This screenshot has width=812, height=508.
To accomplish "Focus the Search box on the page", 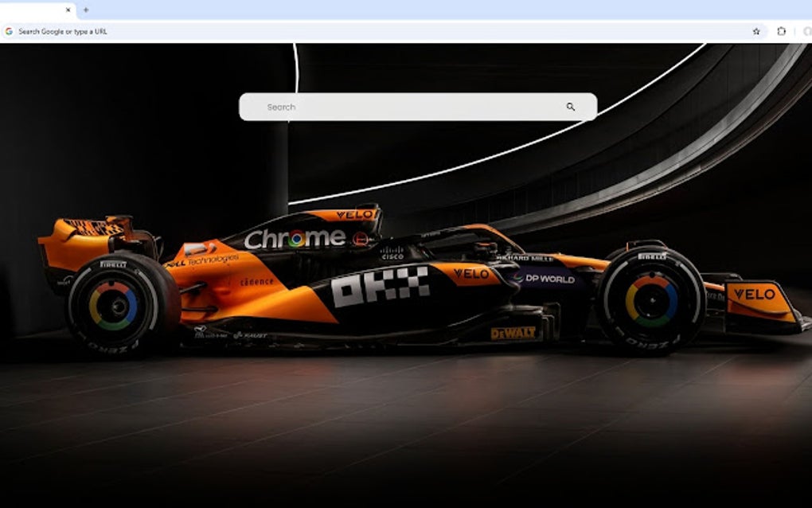I will click(358, 106).
